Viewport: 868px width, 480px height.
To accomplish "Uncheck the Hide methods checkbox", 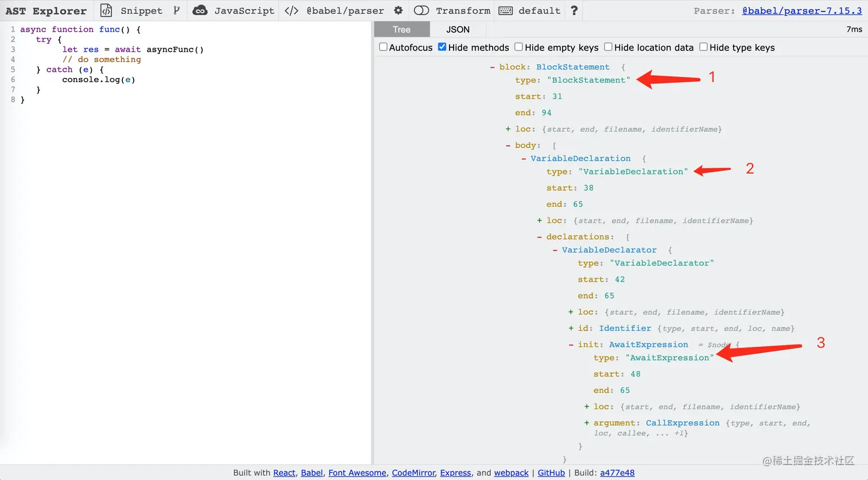I will point(442,47).
